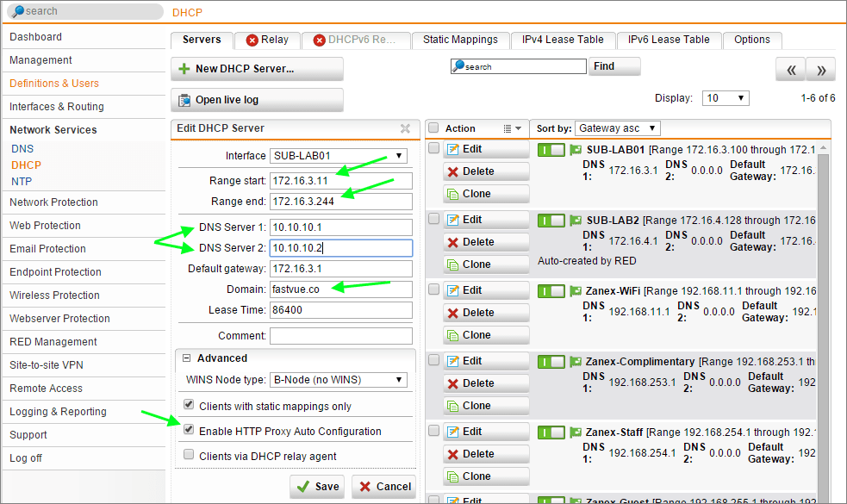Click the green flag icon for Zanex-Staff

point(576,432)
